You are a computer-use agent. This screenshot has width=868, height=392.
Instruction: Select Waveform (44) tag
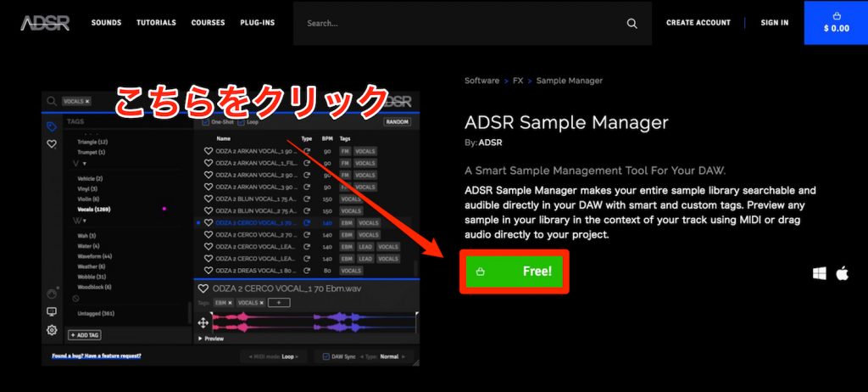[95, 256]
